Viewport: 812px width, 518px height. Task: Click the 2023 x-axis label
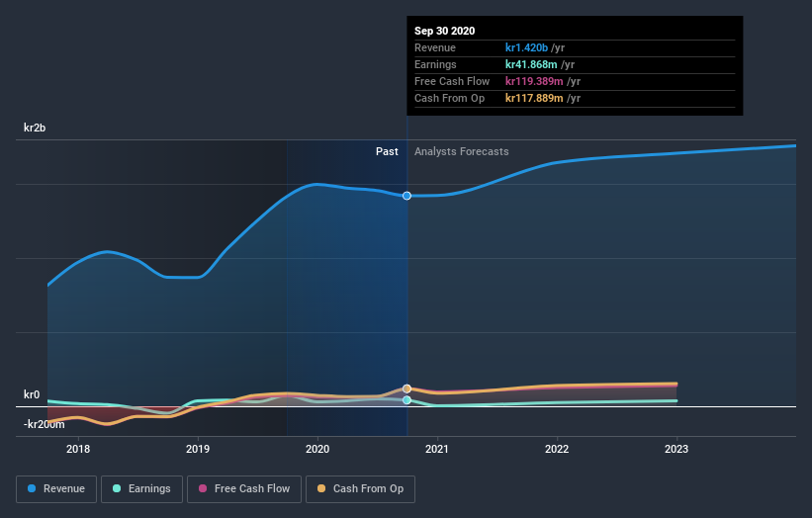pyautogui.click(x=677, y=449)
